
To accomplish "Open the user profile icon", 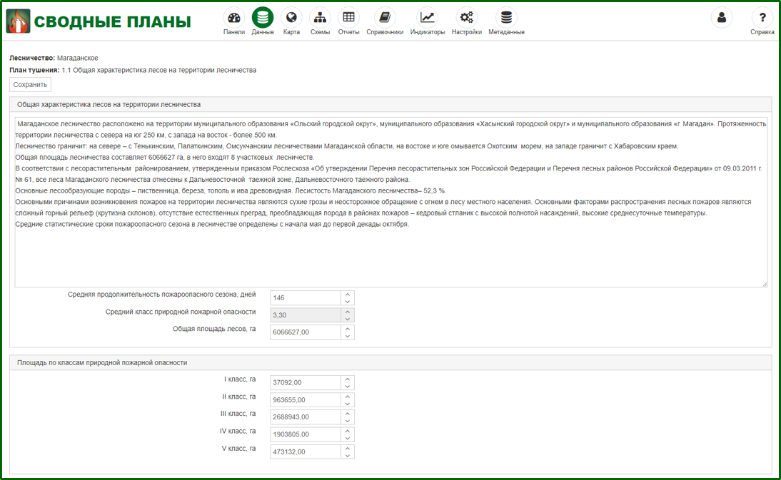I will (x=721, y=18).
